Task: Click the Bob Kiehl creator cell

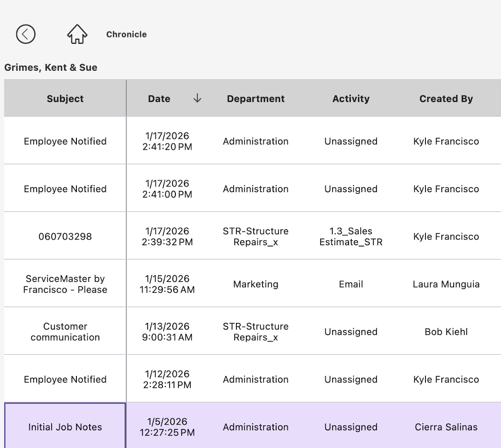Action: click(x=446, y=332)
